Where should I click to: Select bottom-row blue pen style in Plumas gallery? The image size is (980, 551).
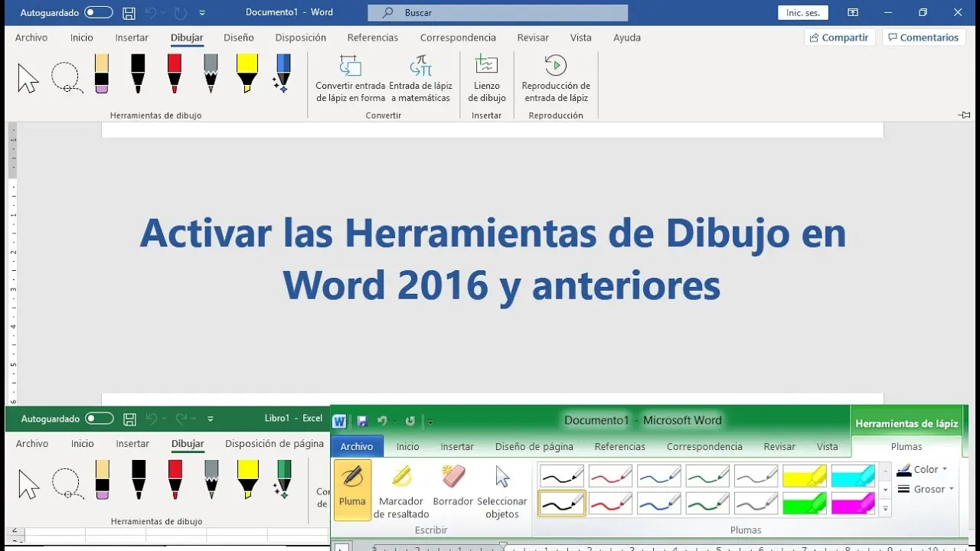(658, 503)
